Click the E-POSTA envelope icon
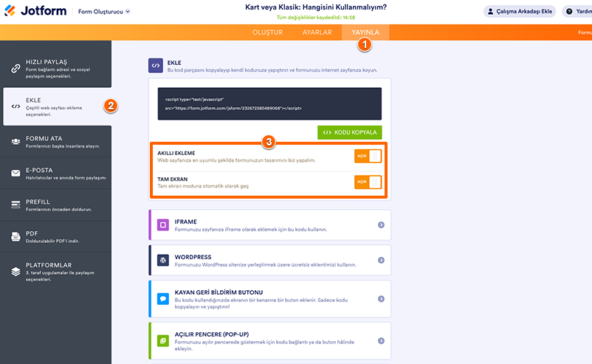This screenshot has height=364, width=592. coord(16,174)
